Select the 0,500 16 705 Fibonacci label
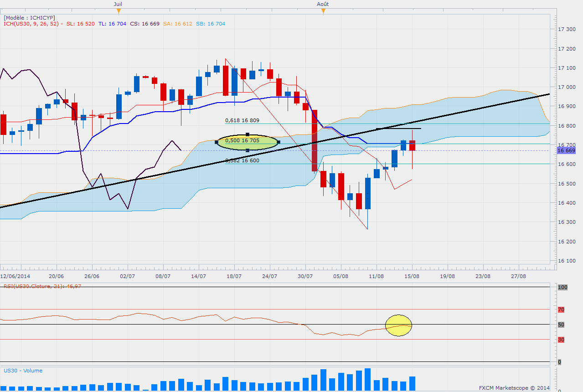The image size is (583, 392). 242,140
